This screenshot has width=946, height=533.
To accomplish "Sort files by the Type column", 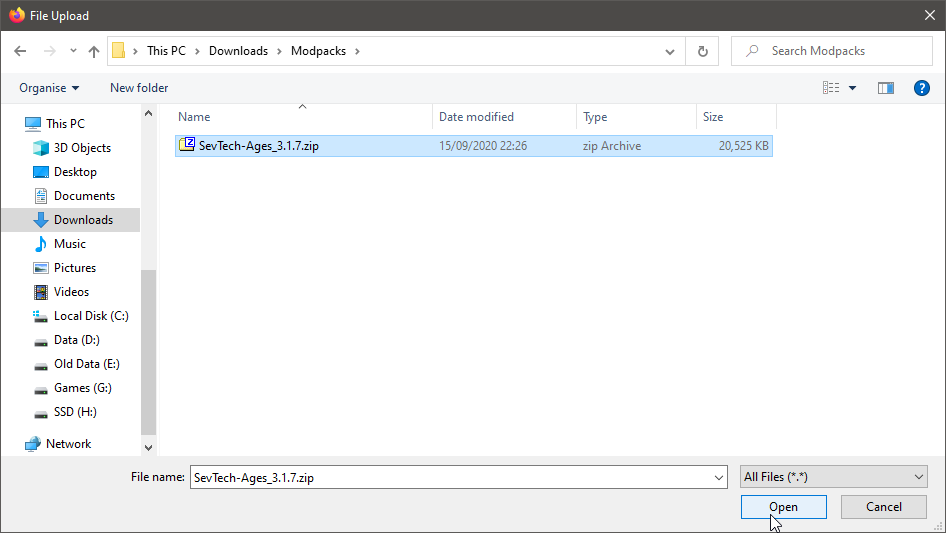I will 636,117.
